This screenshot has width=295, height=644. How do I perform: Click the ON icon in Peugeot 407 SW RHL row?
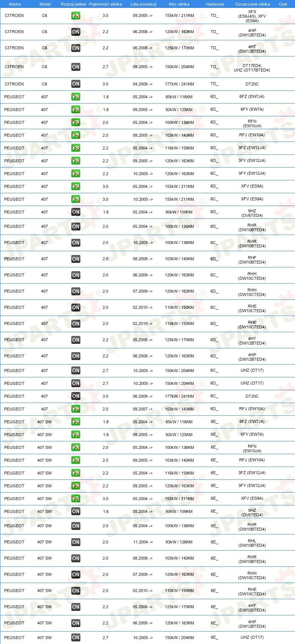pyautogui.click(x=76, y=542)
